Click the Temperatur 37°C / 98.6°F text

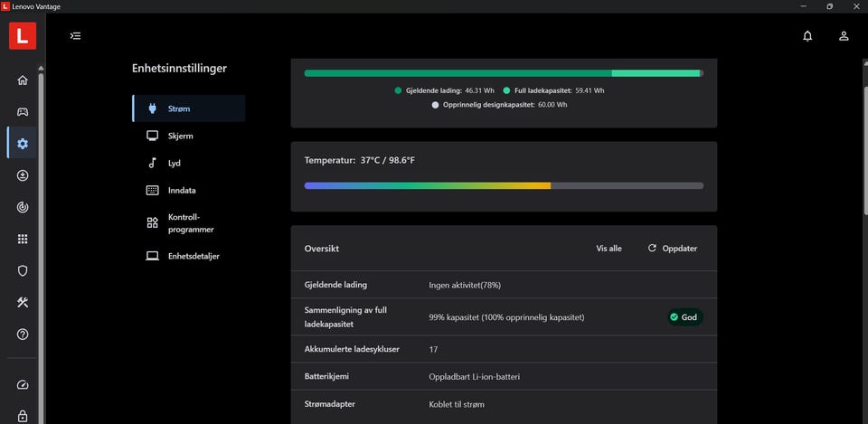(360, 161)
